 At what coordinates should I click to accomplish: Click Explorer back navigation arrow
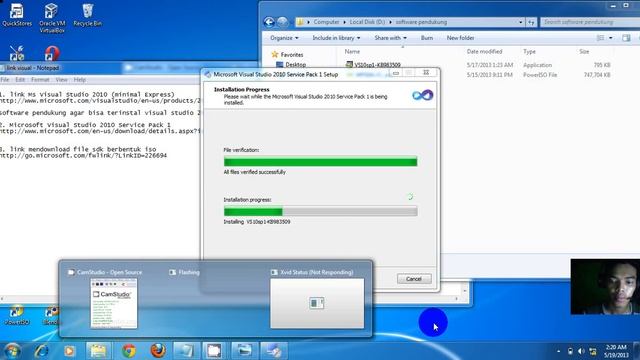coord(269,22)
